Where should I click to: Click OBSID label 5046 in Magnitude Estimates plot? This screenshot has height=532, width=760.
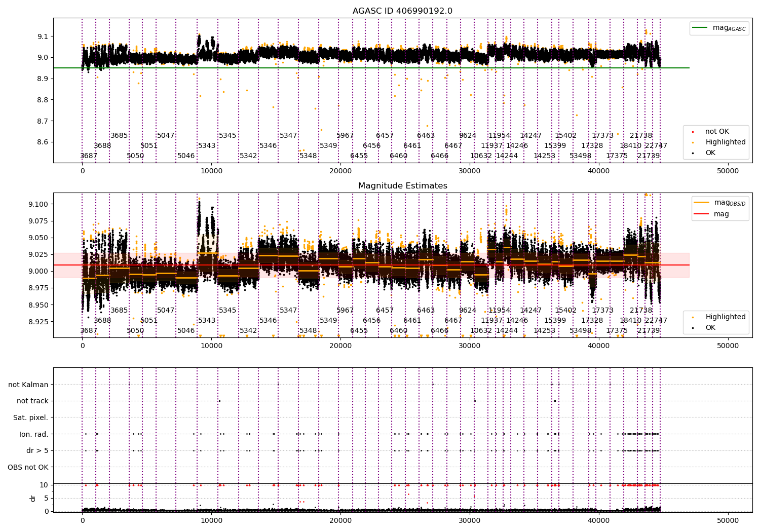click(186, 331)
